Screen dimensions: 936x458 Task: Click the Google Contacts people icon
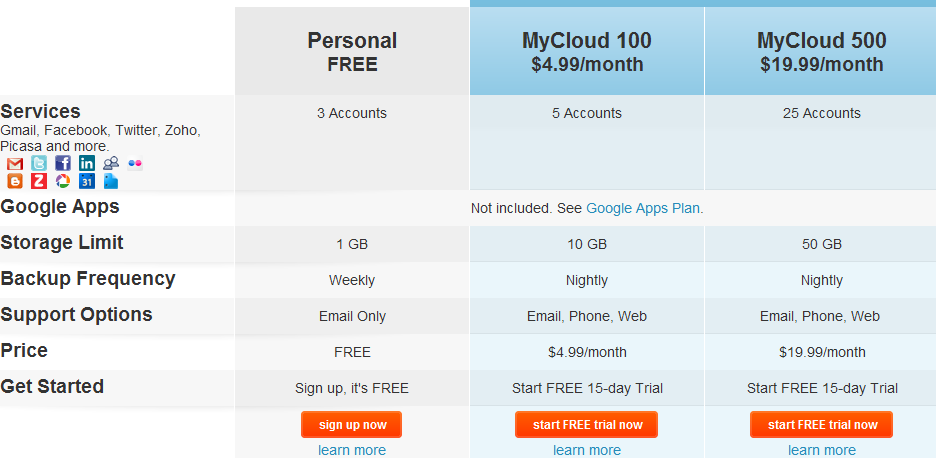click(110, 164)
